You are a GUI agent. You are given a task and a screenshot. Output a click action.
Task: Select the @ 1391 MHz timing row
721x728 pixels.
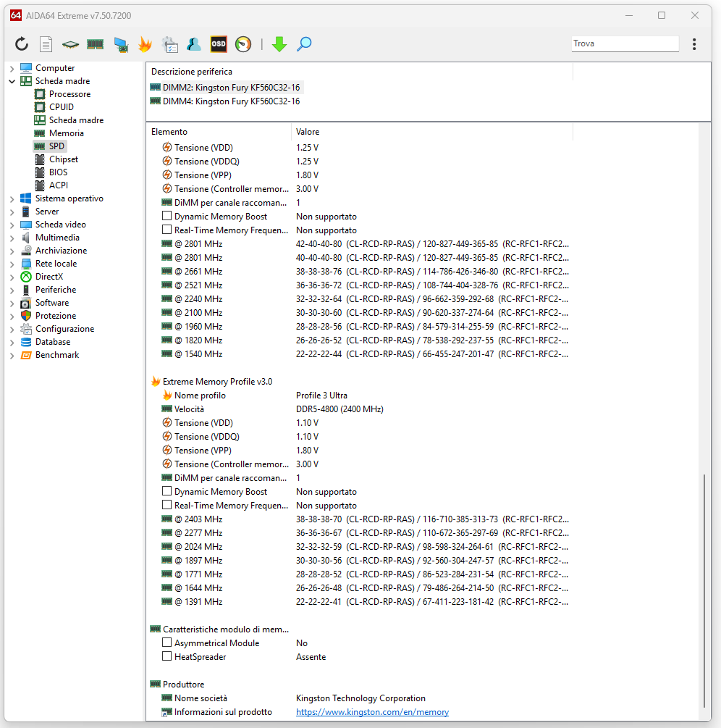pyautogui.click(x=360, y=602)
